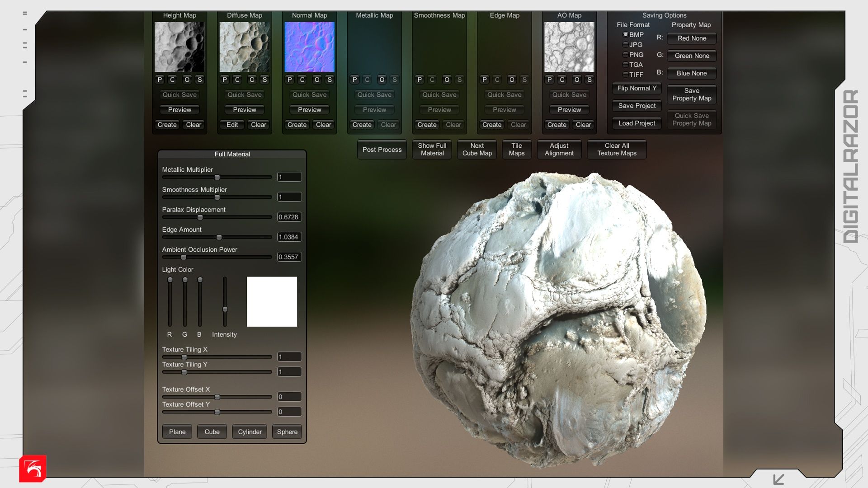Switch preview shape to Cylinder
This screenshot has height=488, width=868.
[250, 432]
